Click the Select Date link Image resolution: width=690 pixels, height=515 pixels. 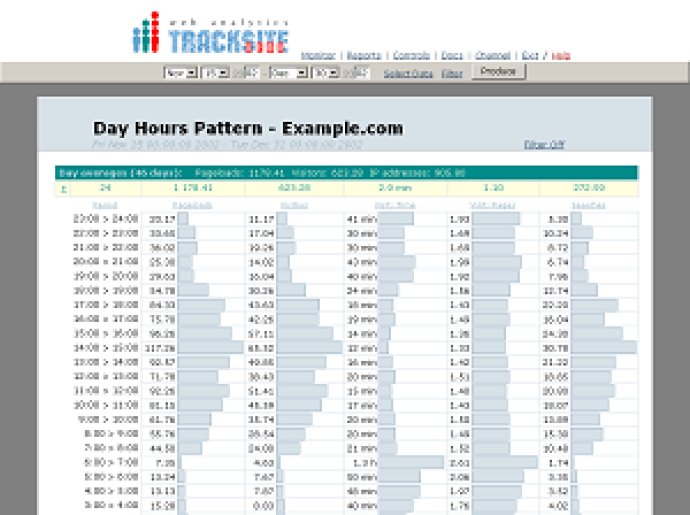click(408, 74)
